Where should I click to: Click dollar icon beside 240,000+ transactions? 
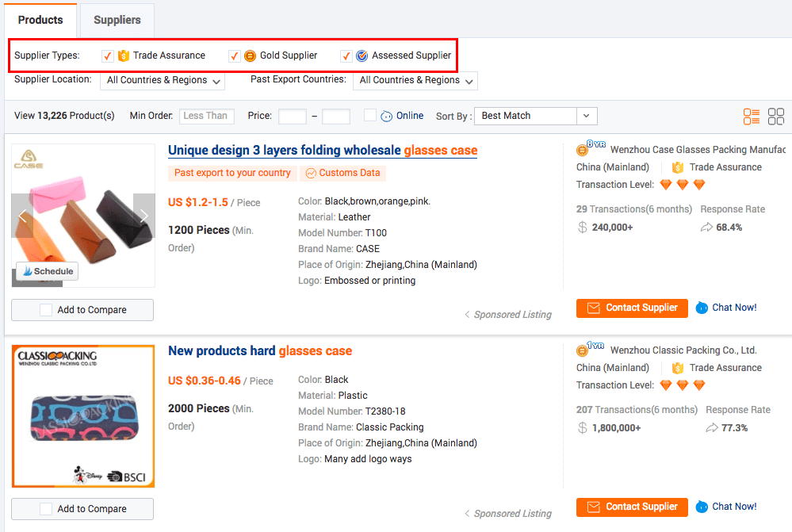583,228
